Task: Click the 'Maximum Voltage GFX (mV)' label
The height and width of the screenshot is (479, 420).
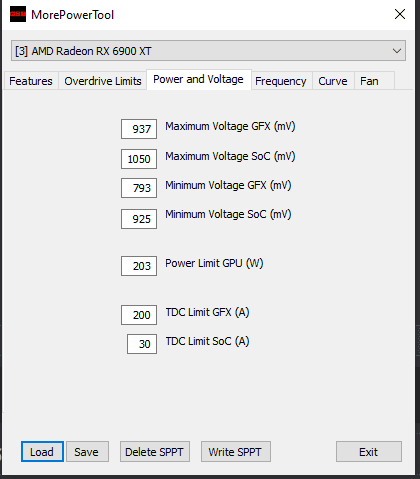Action: [x=230, y=126]
